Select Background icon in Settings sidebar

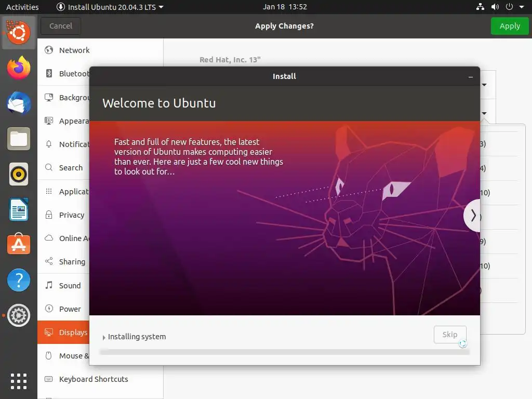[49, 97]
